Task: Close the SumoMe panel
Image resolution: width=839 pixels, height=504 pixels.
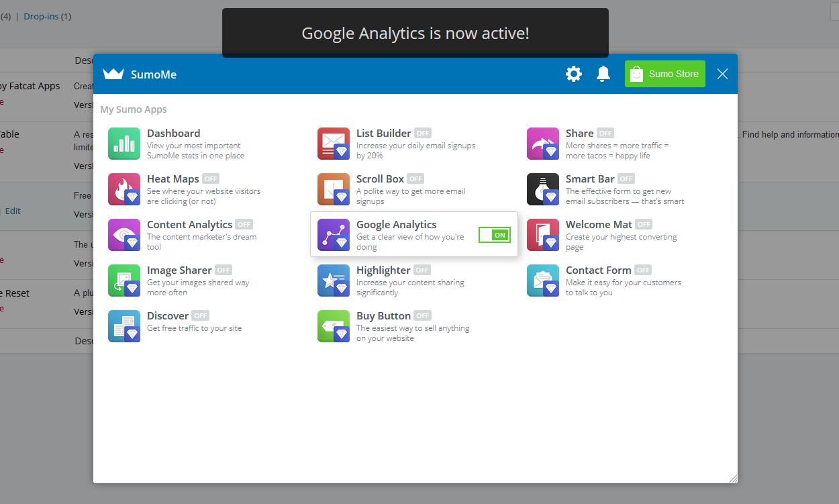Action: point(722,74)
